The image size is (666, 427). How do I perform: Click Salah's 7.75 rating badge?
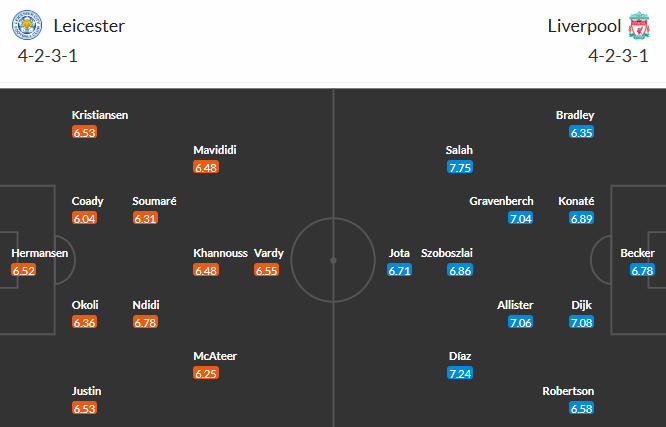click(460, 168)
